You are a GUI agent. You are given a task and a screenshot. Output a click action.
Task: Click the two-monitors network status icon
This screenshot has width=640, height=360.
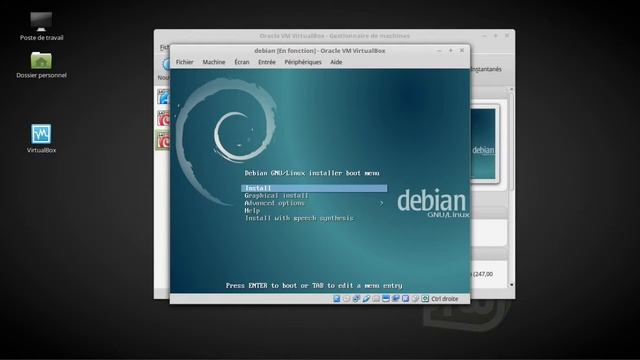click(396, 299)
